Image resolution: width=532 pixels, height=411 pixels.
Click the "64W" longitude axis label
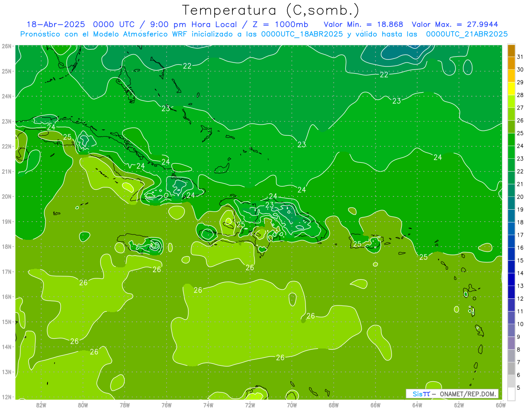pyautogui.click(x=417, y=404)
